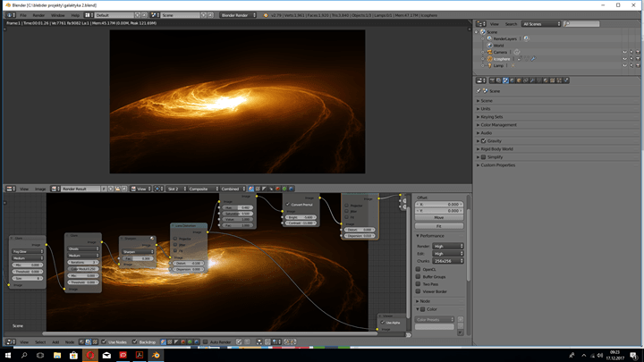Open the Render quality High dropdown
Image resolution: width=644 pixels, height=362 pixels.
click(448, 247)
